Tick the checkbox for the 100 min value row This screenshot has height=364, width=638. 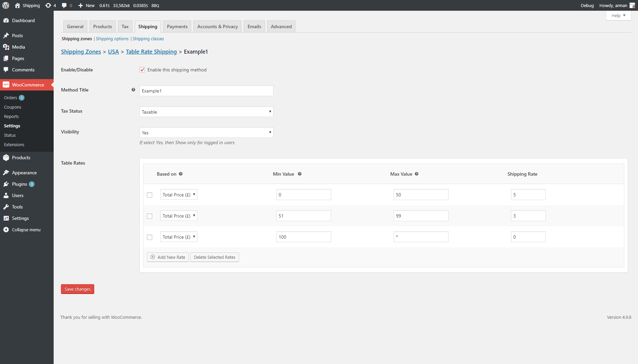pyautogui.click(x=150, y=237)
